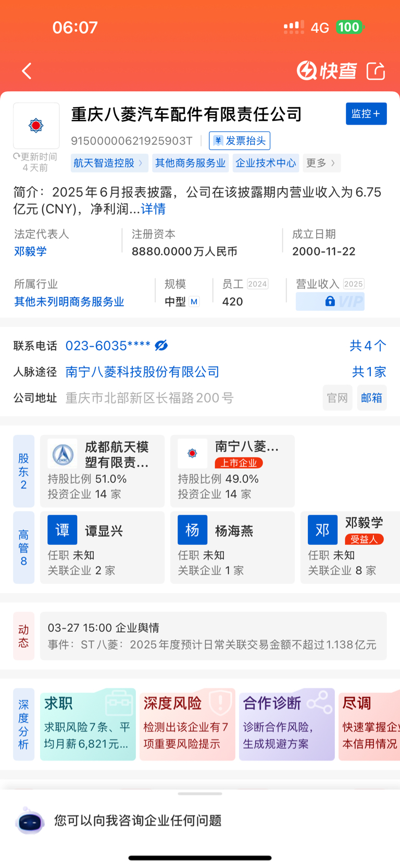Select the 其他商务服务业 tag

(190, 163)
